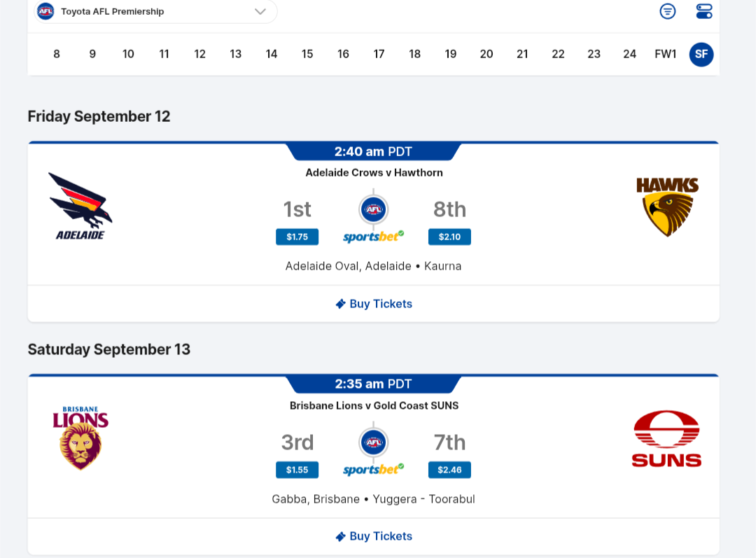This screenshot has height=558, width=756.
Task: Select the $2.46 Gold Coast SUNS odds
Action: point(449,470)
